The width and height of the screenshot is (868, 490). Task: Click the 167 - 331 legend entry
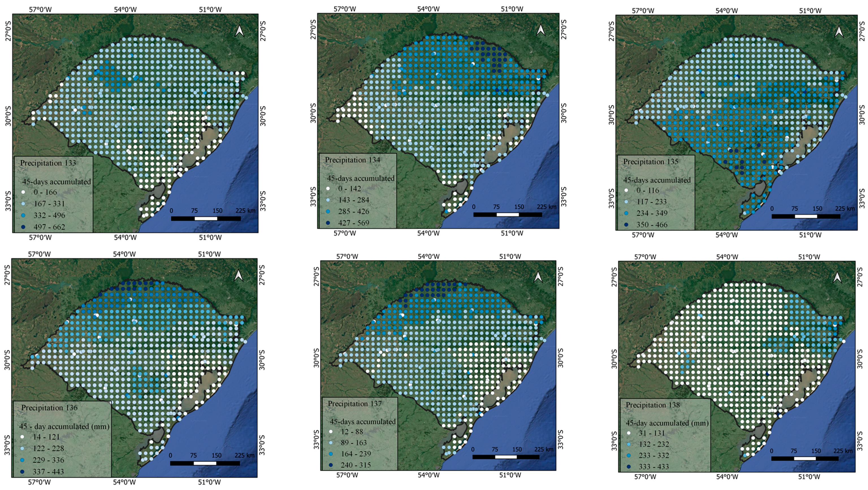49,204
